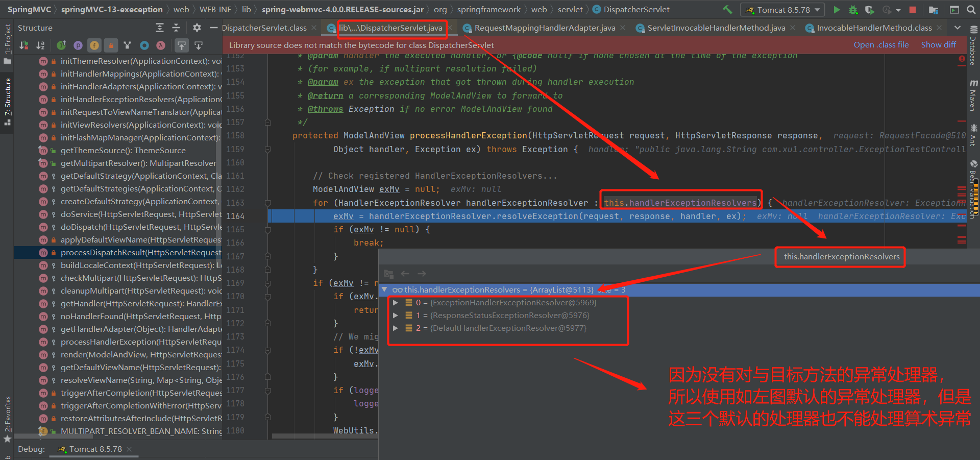Close the Tomcat 8.5.78 debug tab

129,449
